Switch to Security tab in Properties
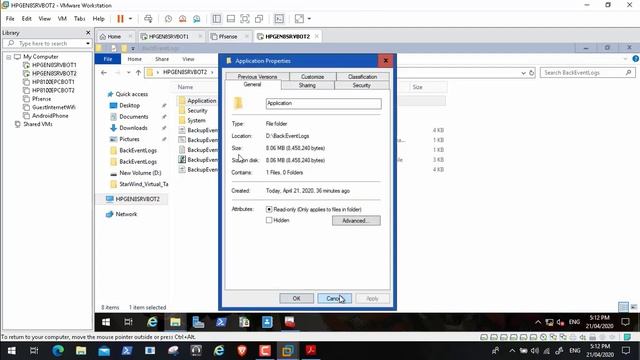Screen dimensions: 640x360 [x=362, y=85]
